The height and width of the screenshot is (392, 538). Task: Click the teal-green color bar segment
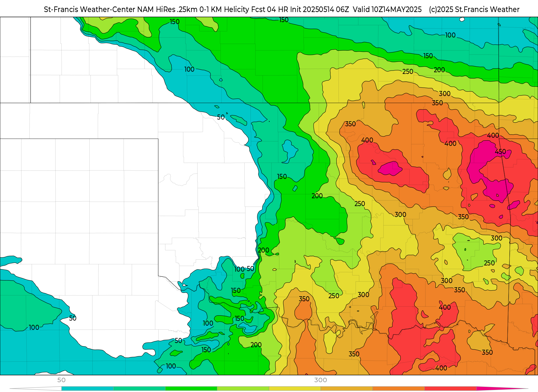[x=139, y=389]
